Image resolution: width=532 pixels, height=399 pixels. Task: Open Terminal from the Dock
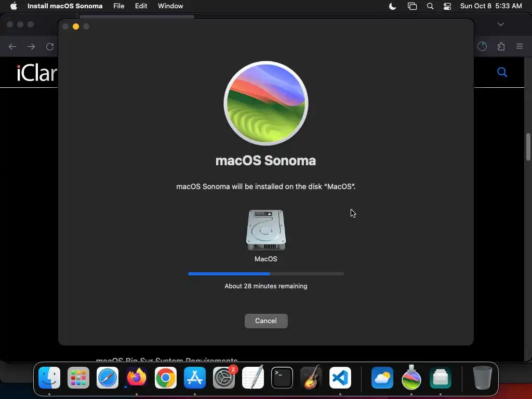(x=282, y=378)
